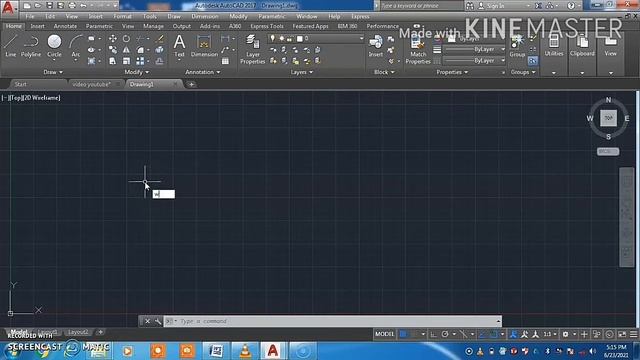Open the AutoCAD application menu logo
The height and width of the screenshot is (360, 640).
coord(8,7)
